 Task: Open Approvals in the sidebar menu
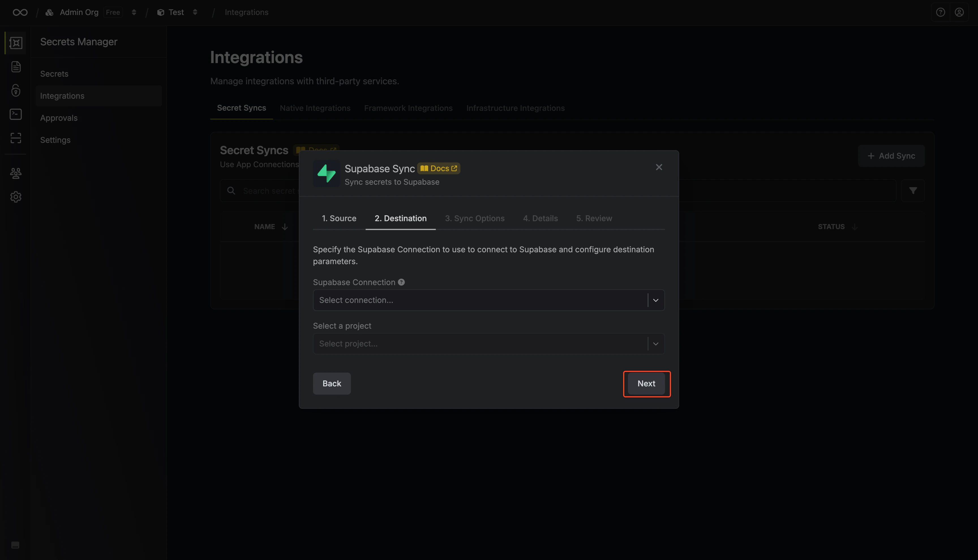point(98,118)
